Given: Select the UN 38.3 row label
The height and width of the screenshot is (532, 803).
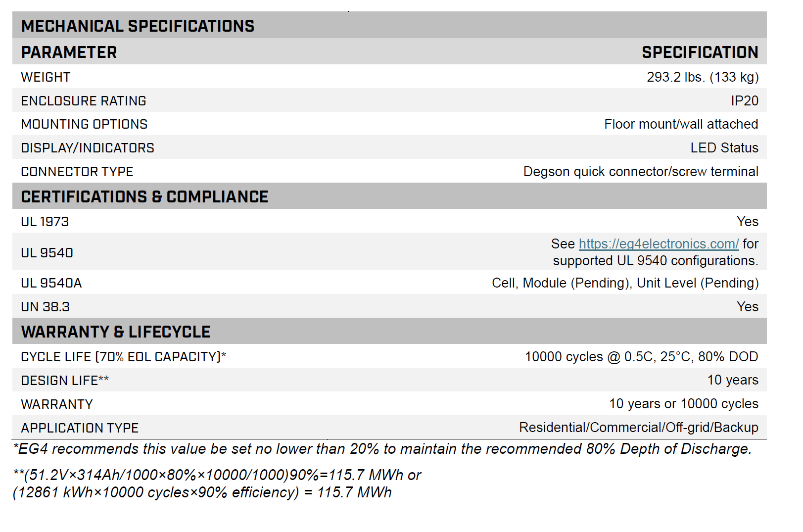Looking at the screenshot, I should tap(45, 307).
